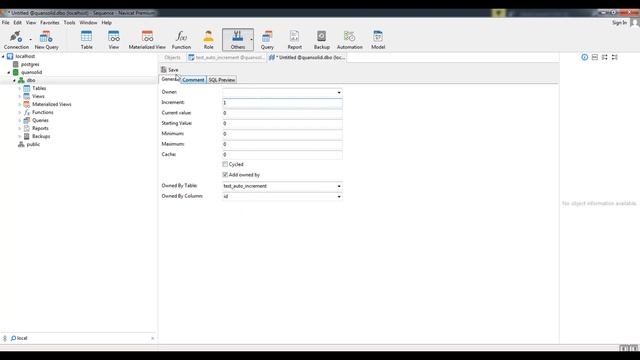Open the Materialized View toolbar icon

click(147, 37)
